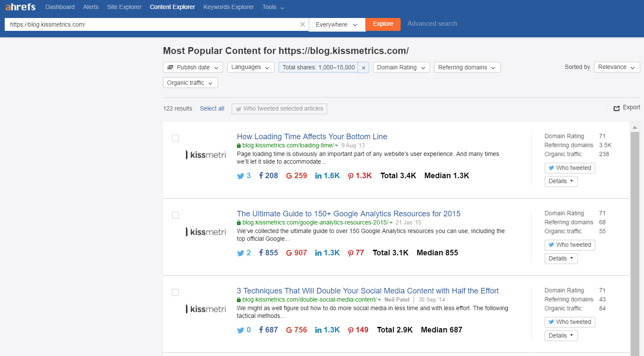This screenshot has width=644, height=356.
Task: Expand the Domain Rating filter
Action: (x=401, y=67)
